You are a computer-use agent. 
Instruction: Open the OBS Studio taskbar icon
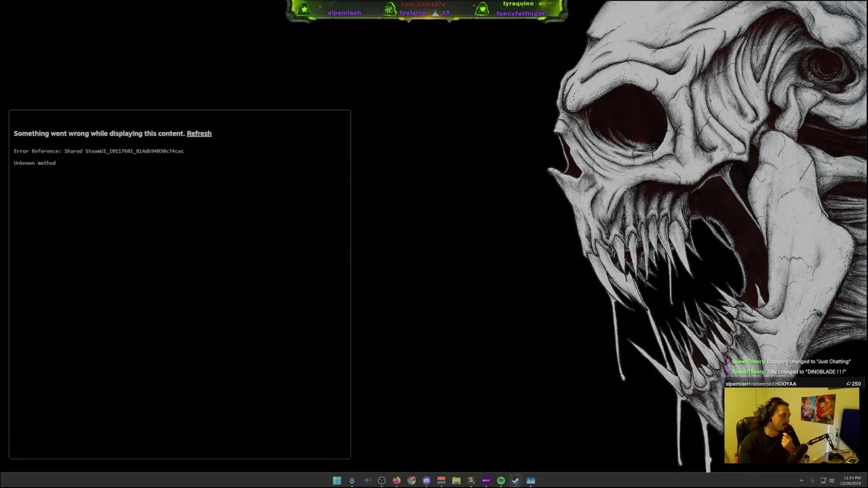tap(382, 481)
